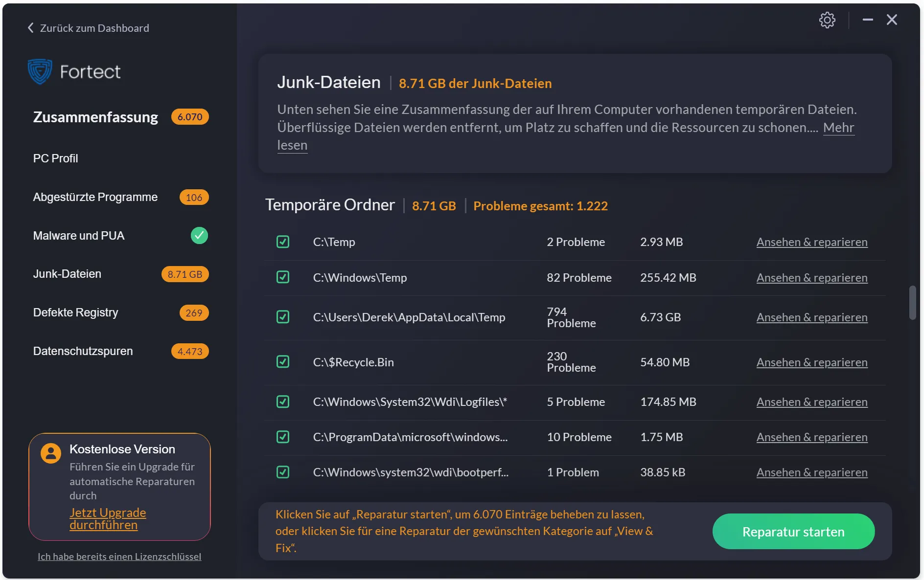Click the user avatar icon in upgrade box

(x=51, y=453)
